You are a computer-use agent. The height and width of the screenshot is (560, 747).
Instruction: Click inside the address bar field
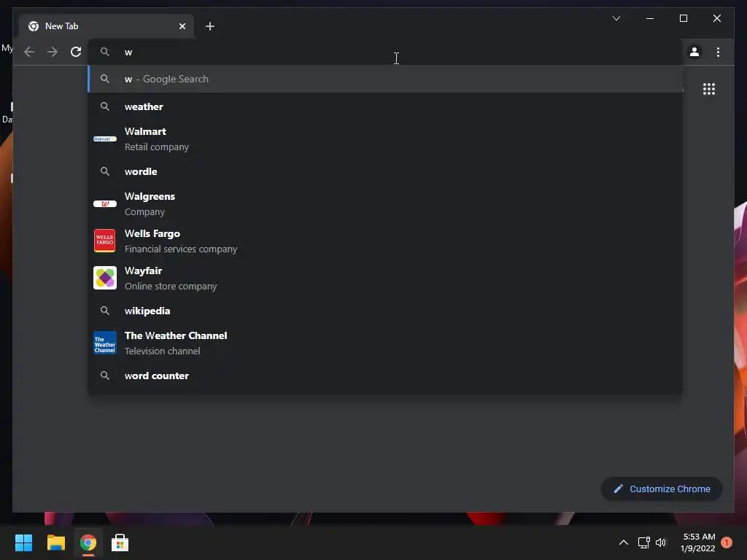pyautogui.click(x=385, y=52)
